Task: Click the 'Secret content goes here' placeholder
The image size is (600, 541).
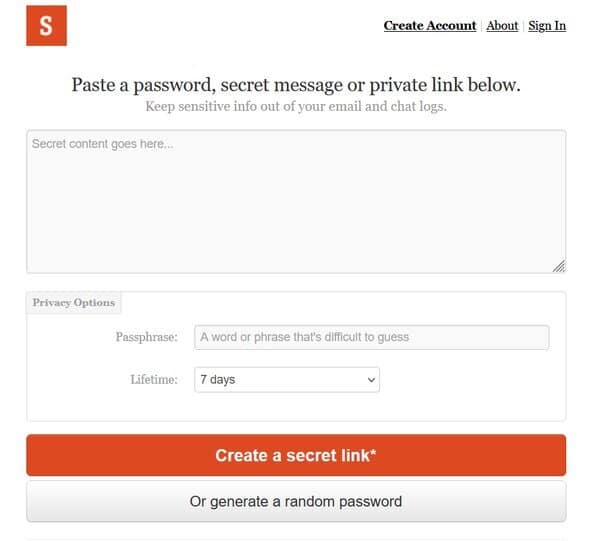Action: pos(103,144)
